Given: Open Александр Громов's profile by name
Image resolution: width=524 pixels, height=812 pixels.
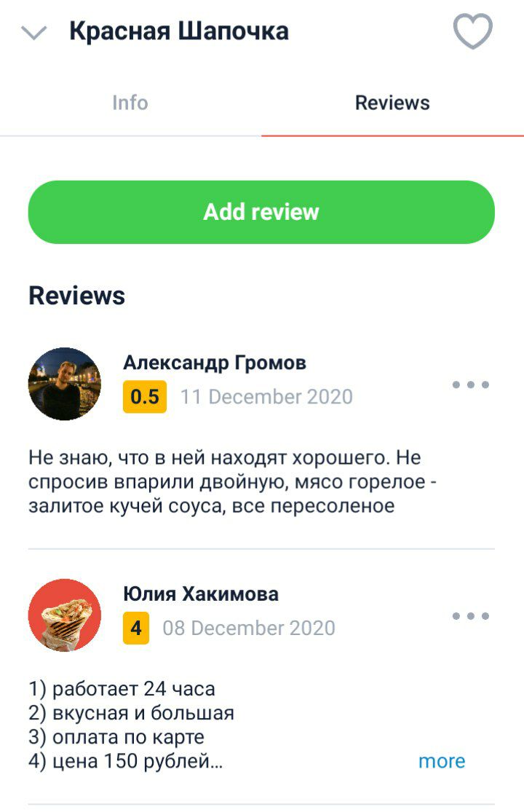Looking at the screenshot, I should coord(215,363).
